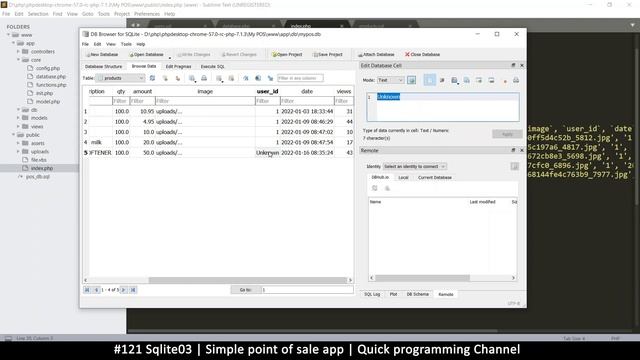The width and height of the screenshot is (640, 360).
Task: Switch to Database Structure tab
Action: (103, 66)
